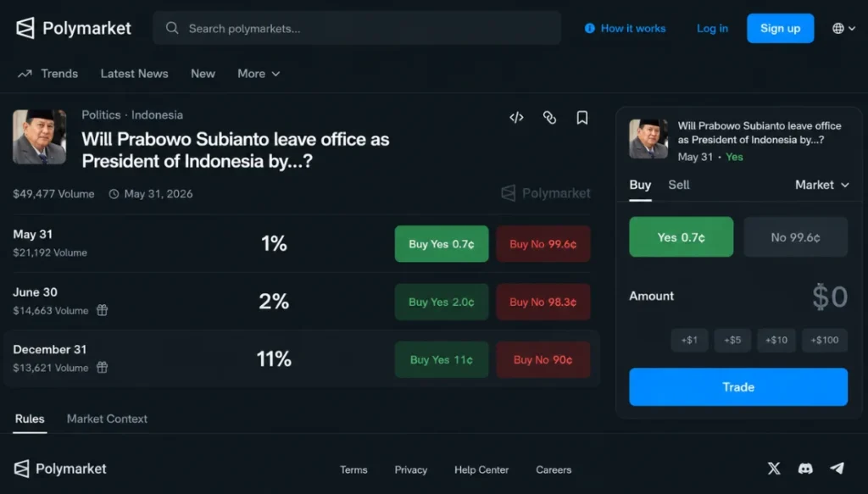Click the $0 amount field
Screen dimensions: 868x494
829,297
